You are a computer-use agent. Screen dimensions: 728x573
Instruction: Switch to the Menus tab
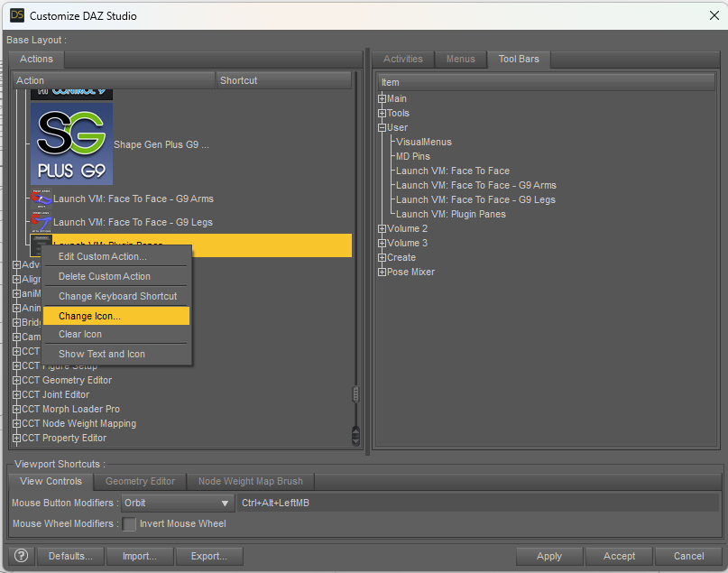click(461, 59)
